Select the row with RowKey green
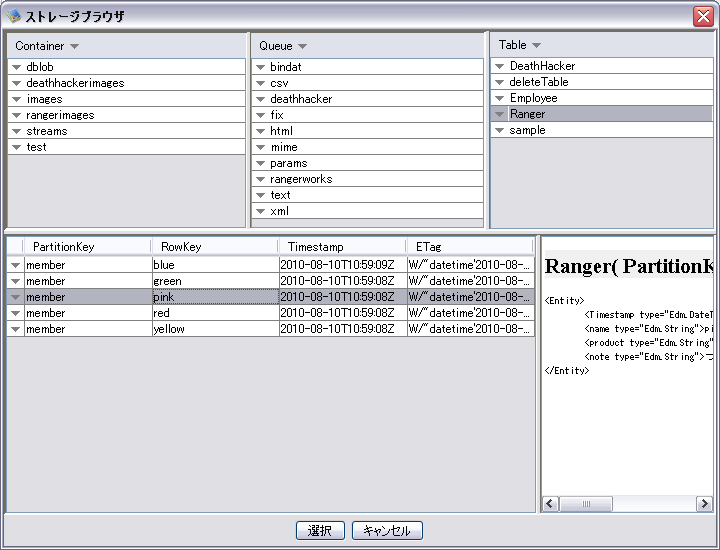Viewport: 720px width, 550px height. (167, 281)
